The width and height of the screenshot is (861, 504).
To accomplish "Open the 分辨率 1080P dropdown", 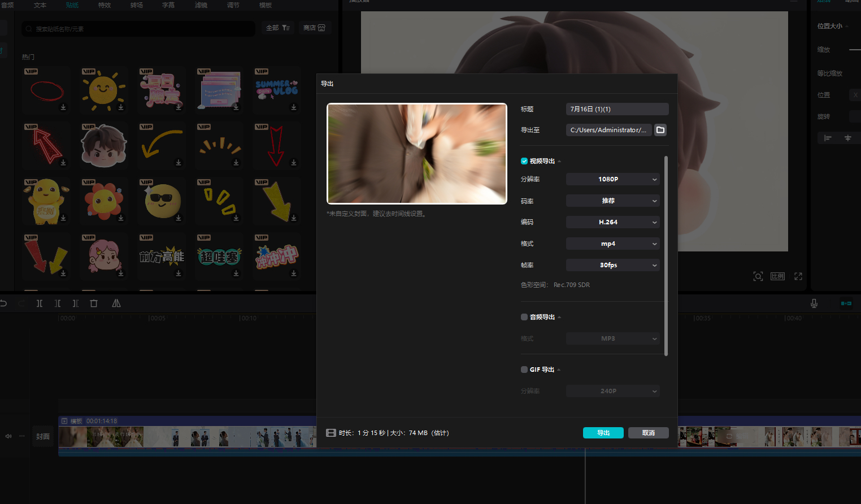I will 612,179.
